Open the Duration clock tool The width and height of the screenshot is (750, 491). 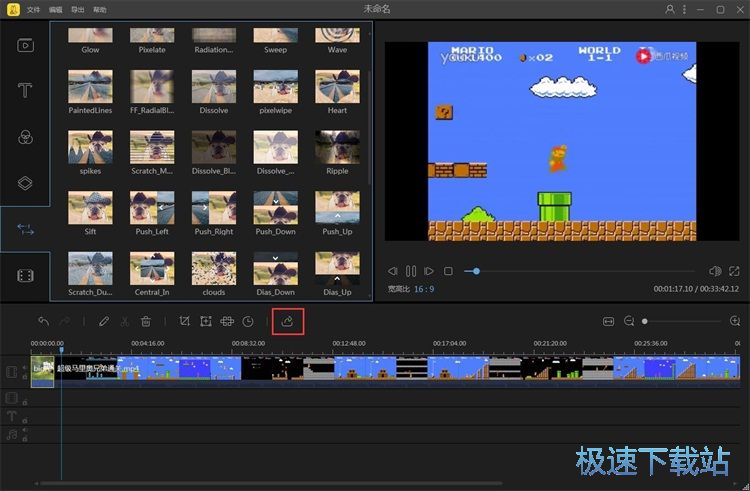248,321
